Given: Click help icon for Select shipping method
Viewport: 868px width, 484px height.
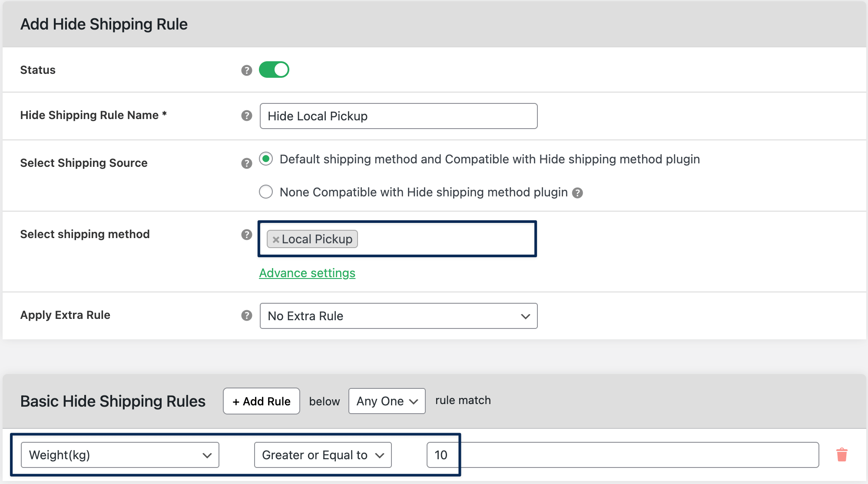Looking at the screenshot, I should [246, 235].
